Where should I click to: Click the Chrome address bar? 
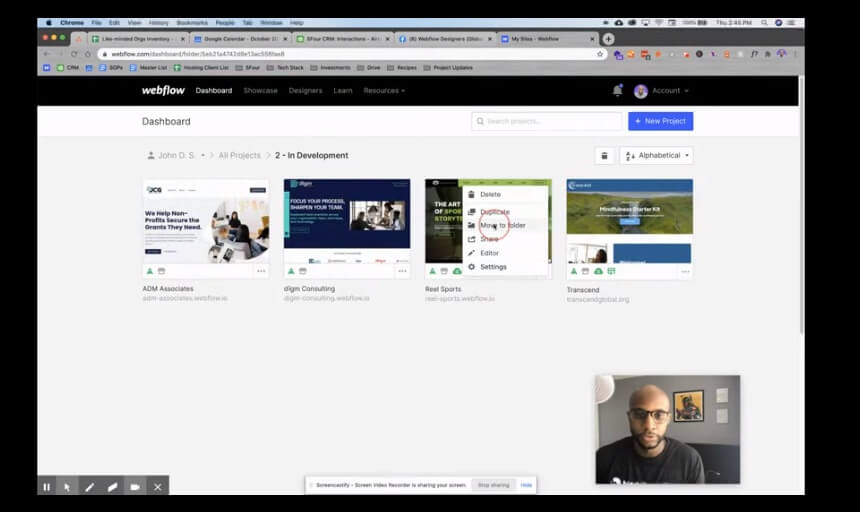click(x=351, y=54)
